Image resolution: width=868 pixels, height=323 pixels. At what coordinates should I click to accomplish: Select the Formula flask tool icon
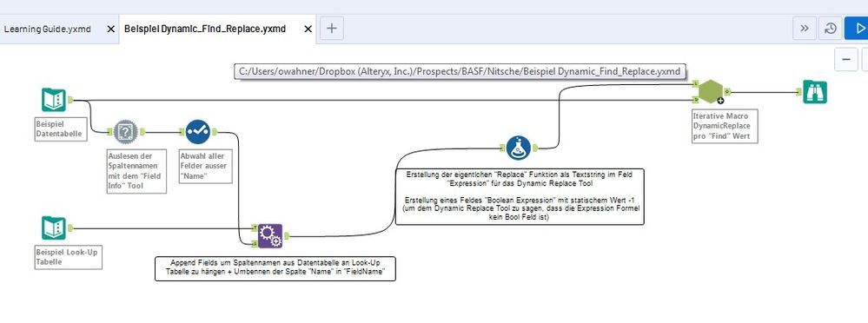click(519, 148)
